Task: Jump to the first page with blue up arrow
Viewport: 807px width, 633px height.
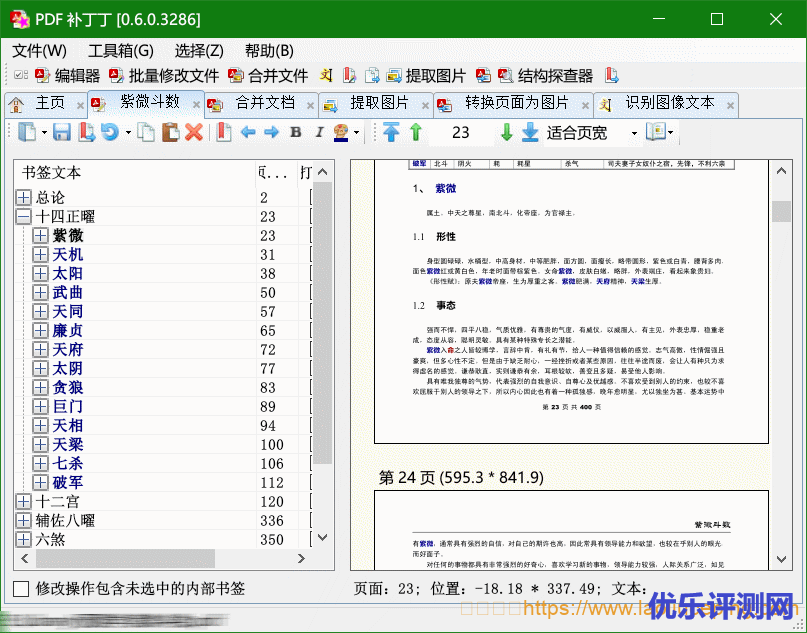Action: [x=391, y=132]
